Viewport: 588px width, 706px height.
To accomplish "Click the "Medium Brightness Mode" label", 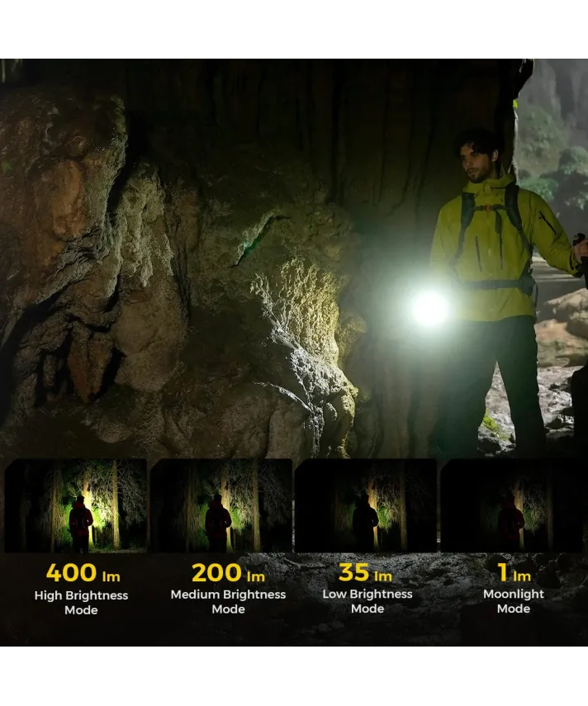I will click(228, 602).
